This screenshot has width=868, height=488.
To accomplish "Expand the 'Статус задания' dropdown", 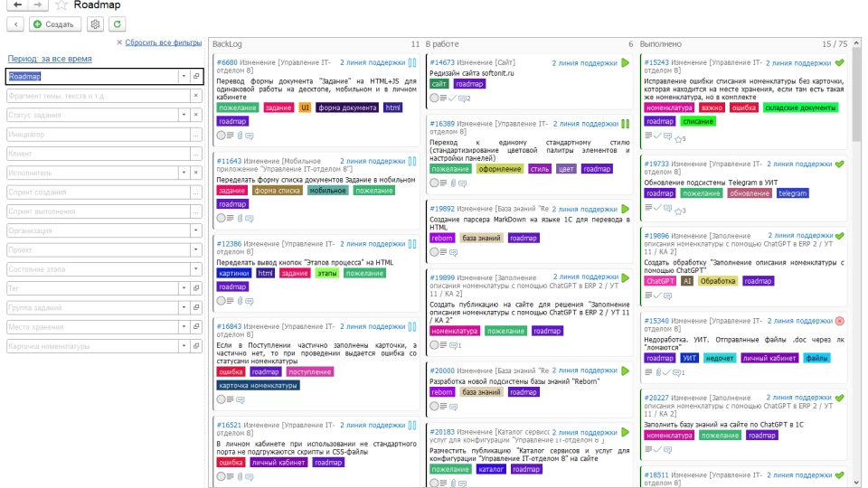I will click(x=184, y=115).
